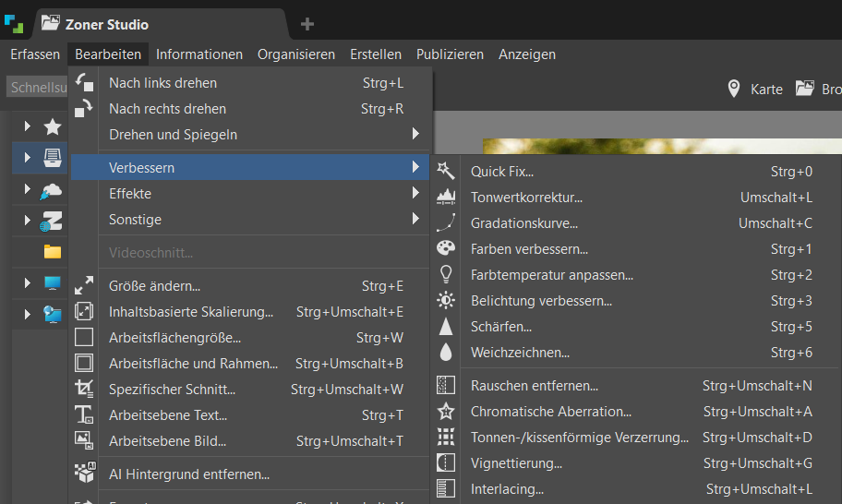Select the highlighted Verbessern menu entry

click(x=251, y=167)
